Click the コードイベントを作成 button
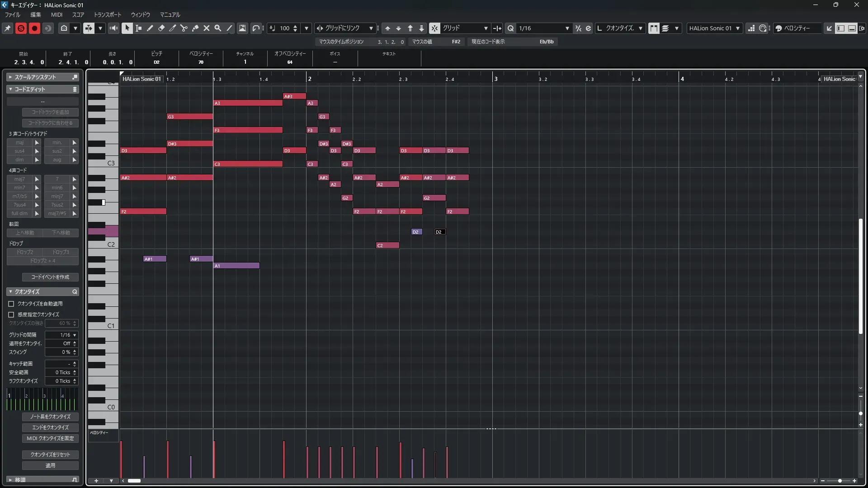Image resolution: width=868 pixels, height=488 pixels. 50,277
